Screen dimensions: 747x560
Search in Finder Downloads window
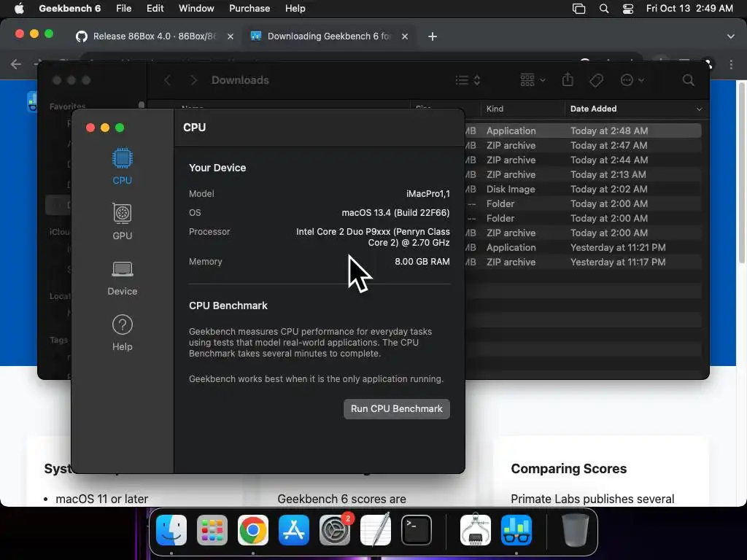tap(688, 80)
